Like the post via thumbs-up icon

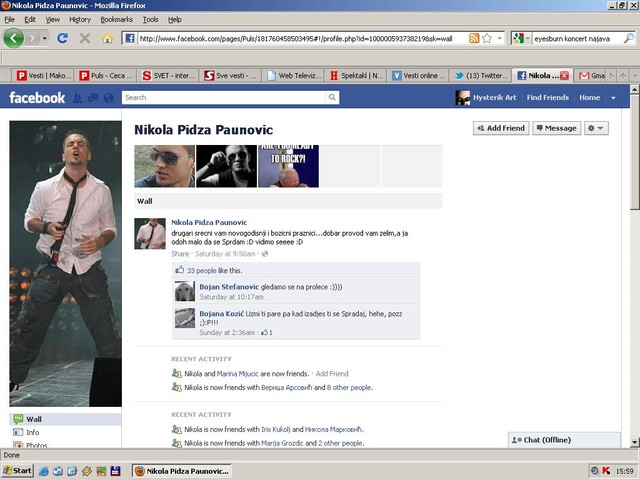tap(180, 270)
